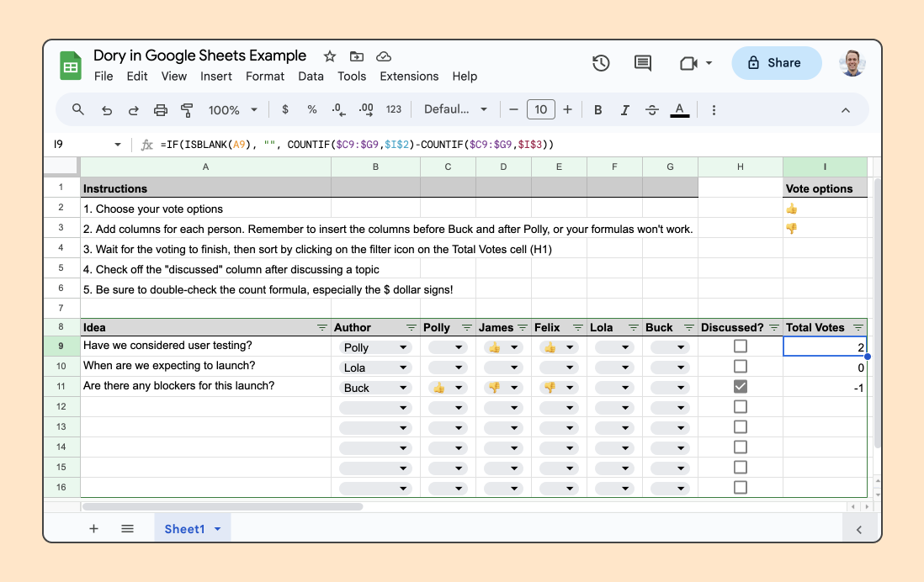Toggle Discussed checkbox in row 12
The image size is (924, 582).
point(741,406)
